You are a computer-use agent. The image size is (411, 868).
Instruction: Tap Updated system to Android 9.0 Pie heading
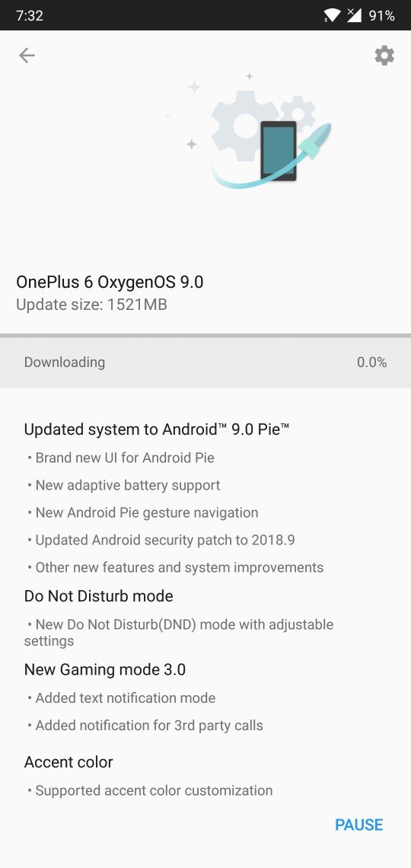pos(157,429)
